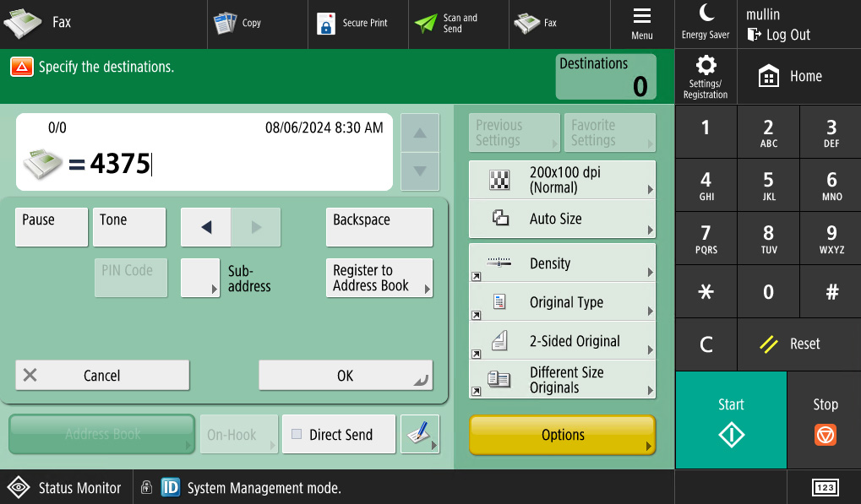Viewport: 861px width, 504px height.
Task: Clear entry with the C key
Action: [706, 344]
